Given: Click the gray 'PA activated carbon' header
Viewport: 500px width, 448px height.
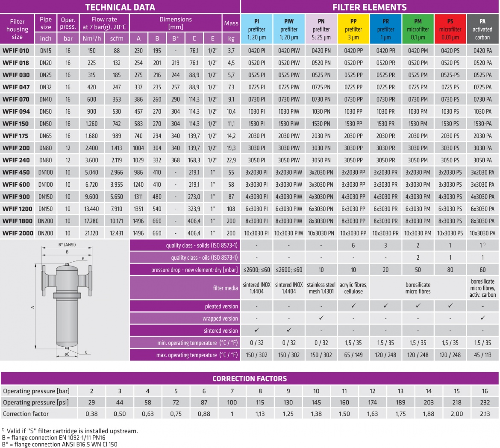Looking at the screenshot, I should coord(482,29).
